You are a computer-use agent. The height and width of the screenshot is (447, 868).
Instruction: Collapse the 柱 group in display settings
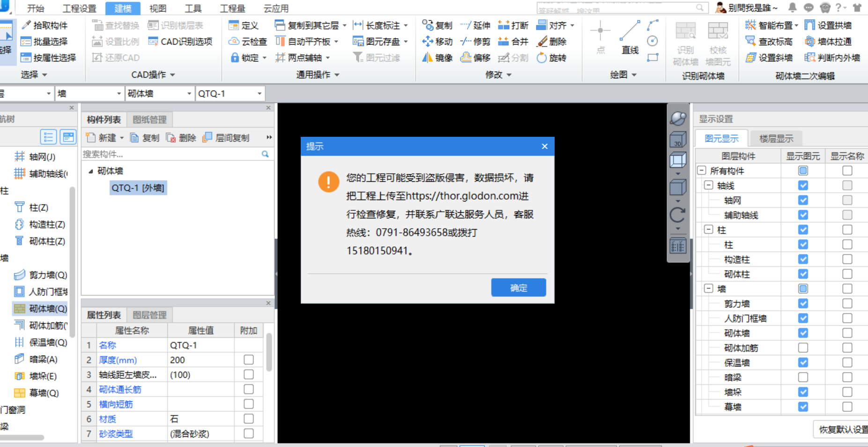point(709,230)
